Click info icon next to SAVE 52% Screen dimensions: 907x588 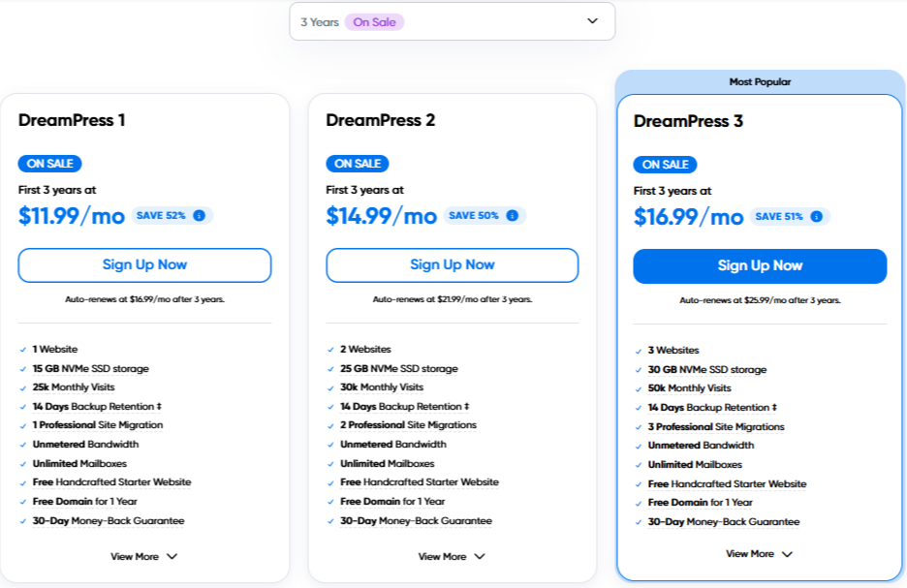[199, 216]
